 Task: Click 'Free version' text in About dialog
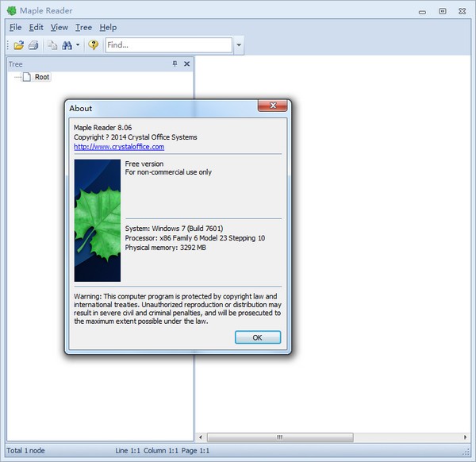coord(144,164)
